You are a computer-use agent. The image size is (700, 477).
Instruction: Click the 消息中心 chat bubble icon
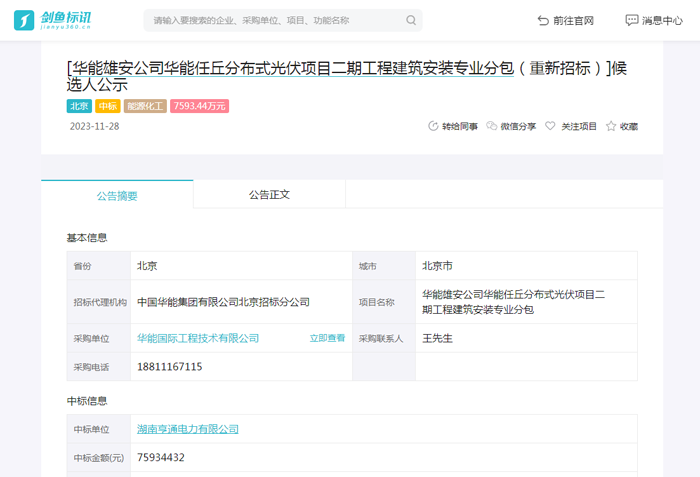pos(632,20)
